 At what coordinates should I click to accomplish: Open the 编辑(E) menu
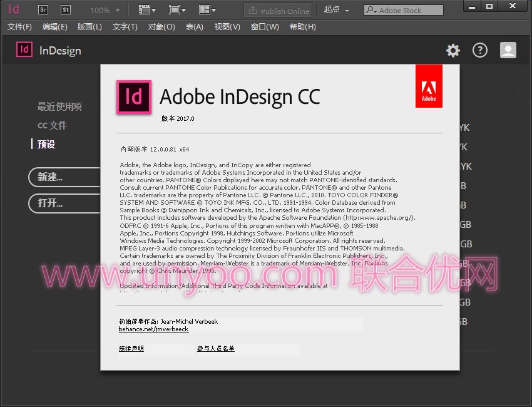pos(54,27)
